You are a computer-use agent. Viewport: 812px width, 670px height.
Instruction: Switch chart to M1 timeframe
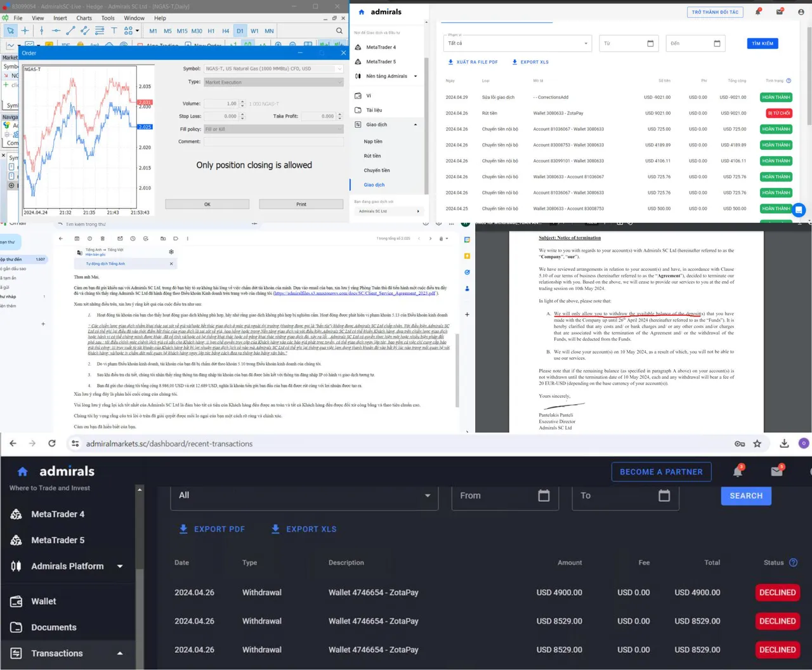153,30
